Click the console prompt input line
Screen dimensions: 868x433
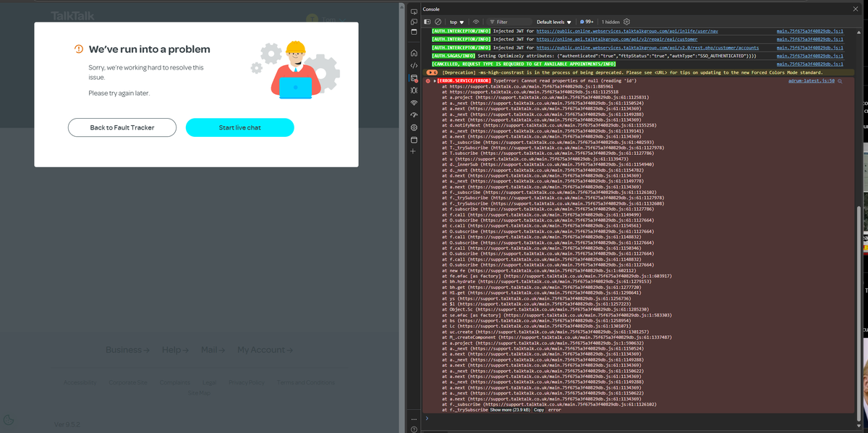click(x=640, y=419)
